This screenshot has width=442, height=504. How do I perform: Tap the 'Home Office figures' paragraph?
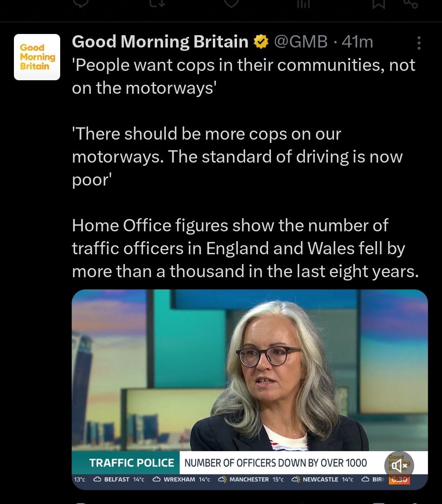pos(246,249)
